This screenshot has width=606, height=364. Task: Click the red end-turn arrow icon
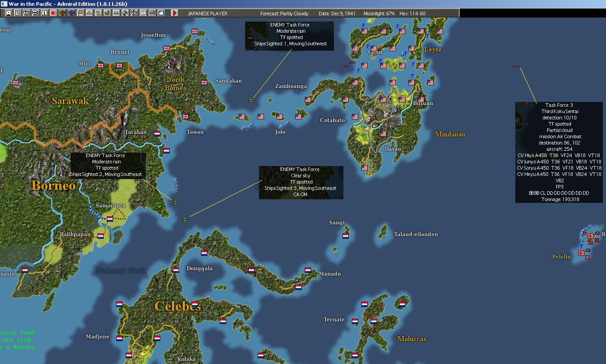[175, 13]
